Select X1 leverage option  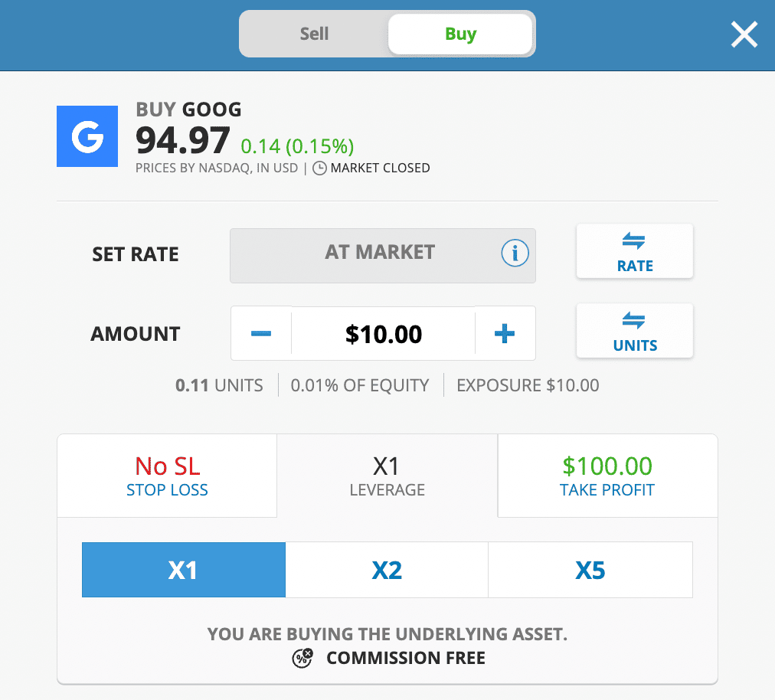pos(184,570)
